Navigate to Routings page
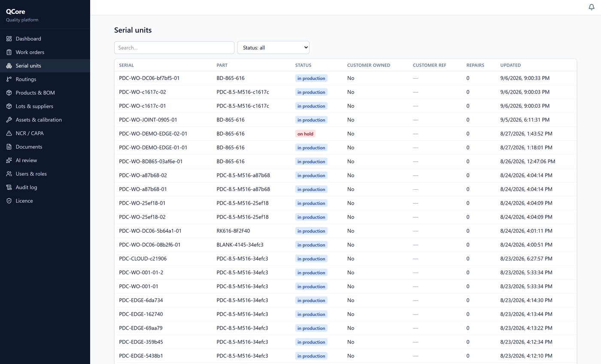The image size is (601, 364). [45, 79]
